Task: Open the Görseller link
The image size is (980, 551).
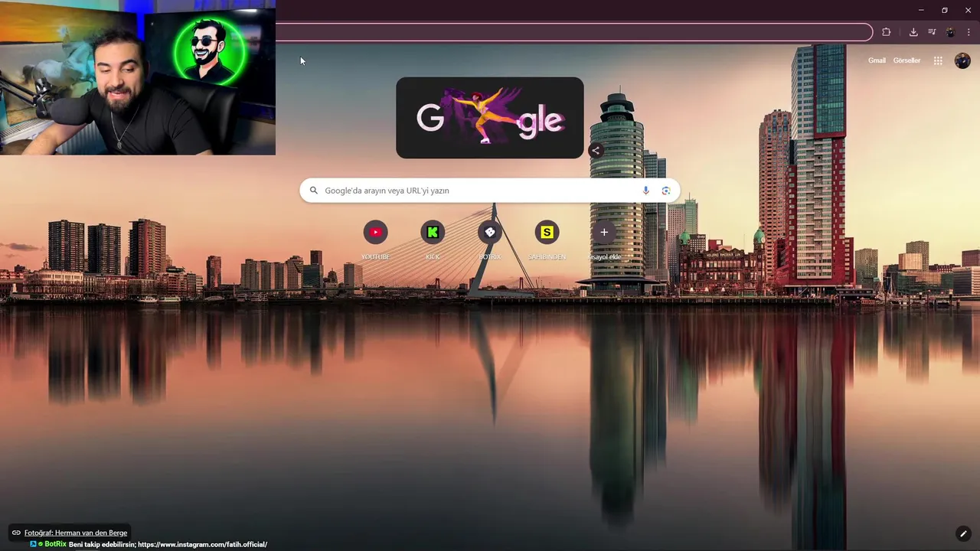Action: (x=906, y=60)
